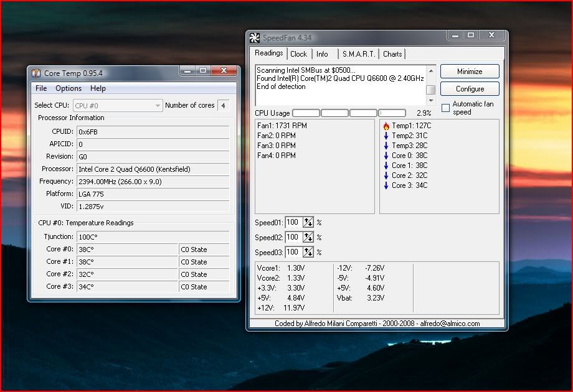Switch to the Readings tab

coord(268,53)
